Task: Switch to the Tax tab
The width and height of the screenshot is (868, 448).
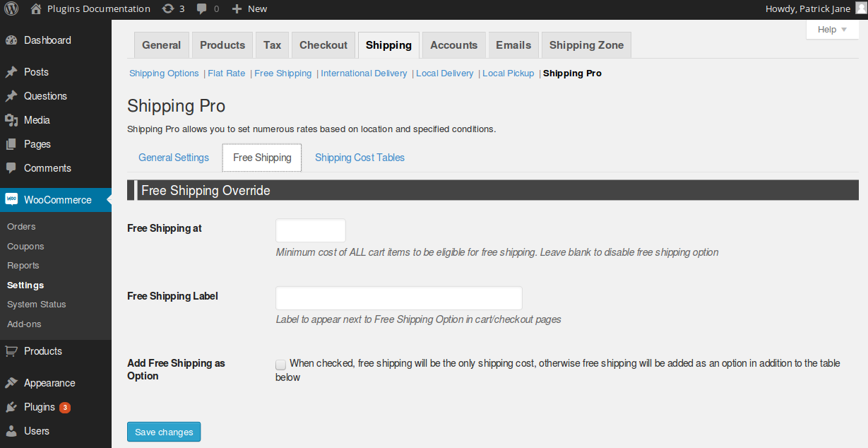Action: [272, 45]
